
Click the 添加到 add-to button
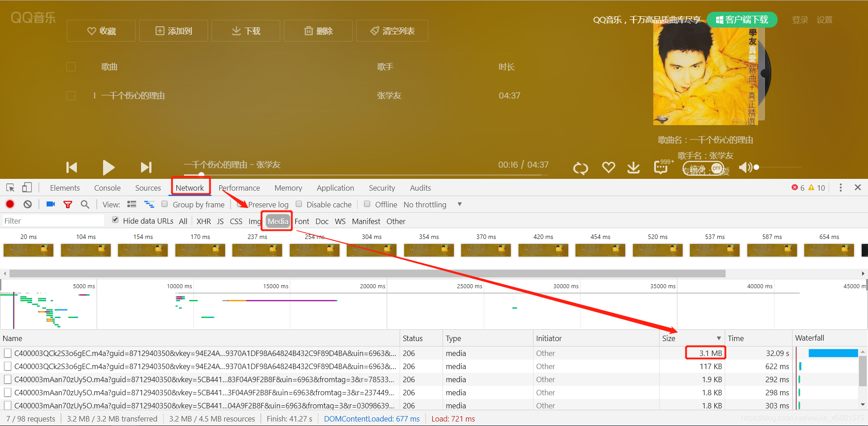[x=174, y=31]
